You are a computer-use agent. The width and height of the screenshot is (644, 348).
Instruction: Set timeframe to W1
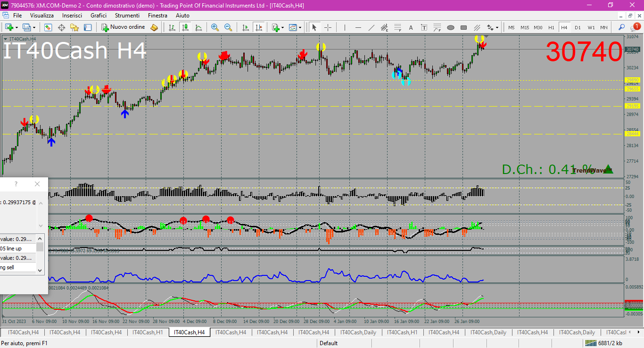591,27
